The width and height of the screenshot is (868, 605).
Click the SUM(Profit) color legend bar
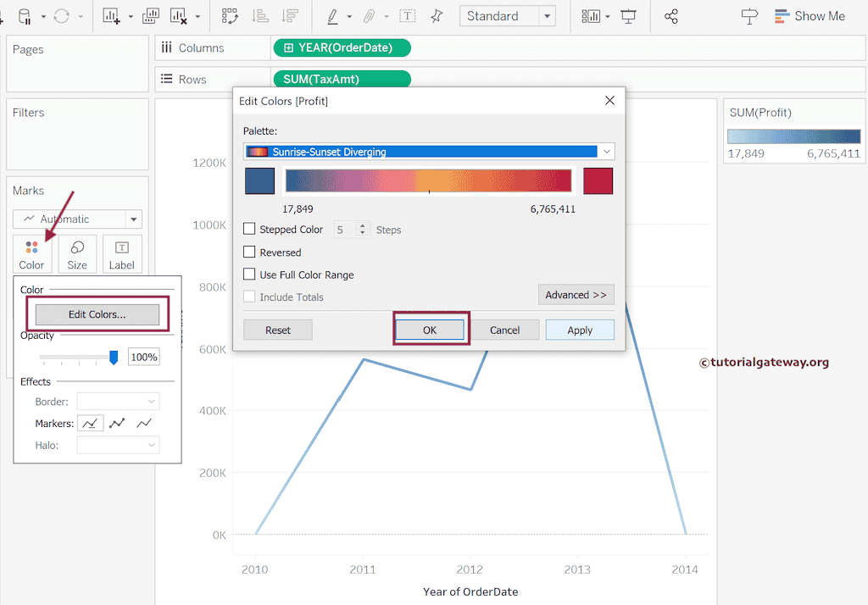793,136
